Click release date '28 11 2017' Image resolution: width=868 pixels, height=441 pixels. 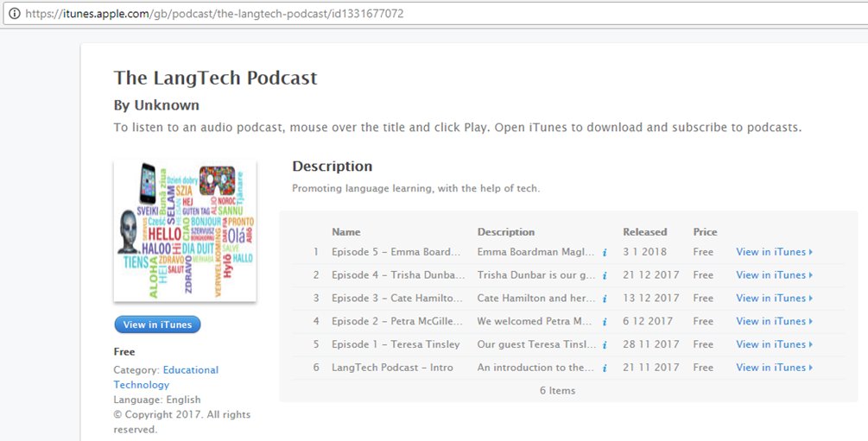pyautogui.click(x=651, y=344)
